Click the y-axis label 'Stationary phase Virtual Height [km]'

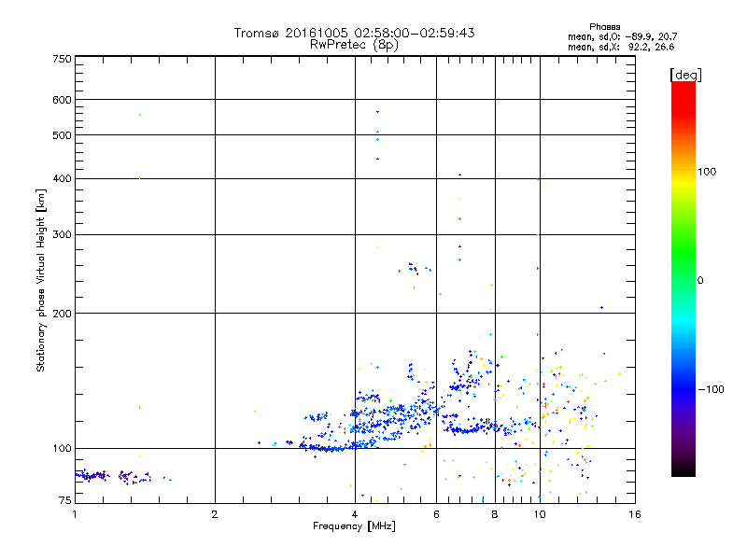(x=41, y=280)
